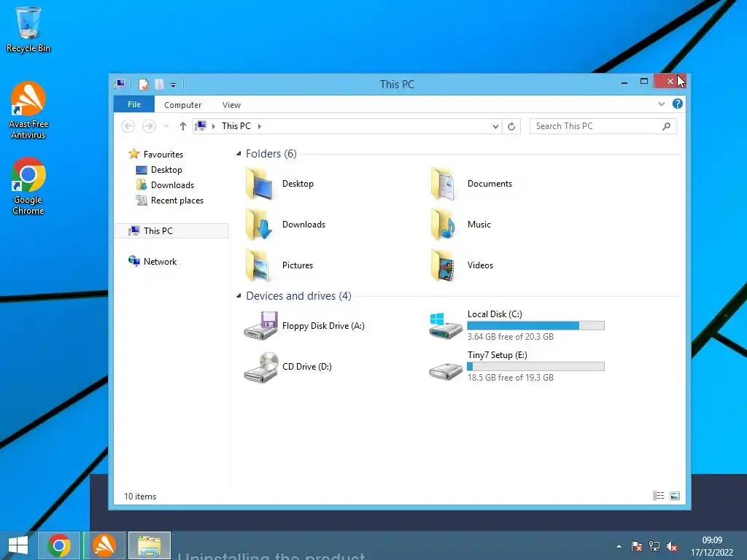Click the search magnifier icon
This screenshot has width=747, height=560.
tap(667, 126)
